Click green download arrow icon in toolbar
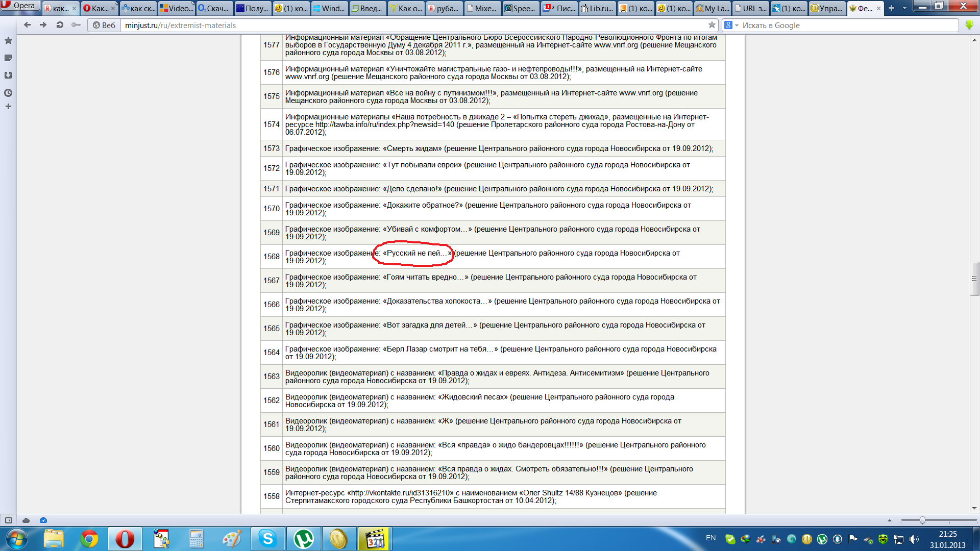This screenshot has height=551, width=980. tap(969, 25)
